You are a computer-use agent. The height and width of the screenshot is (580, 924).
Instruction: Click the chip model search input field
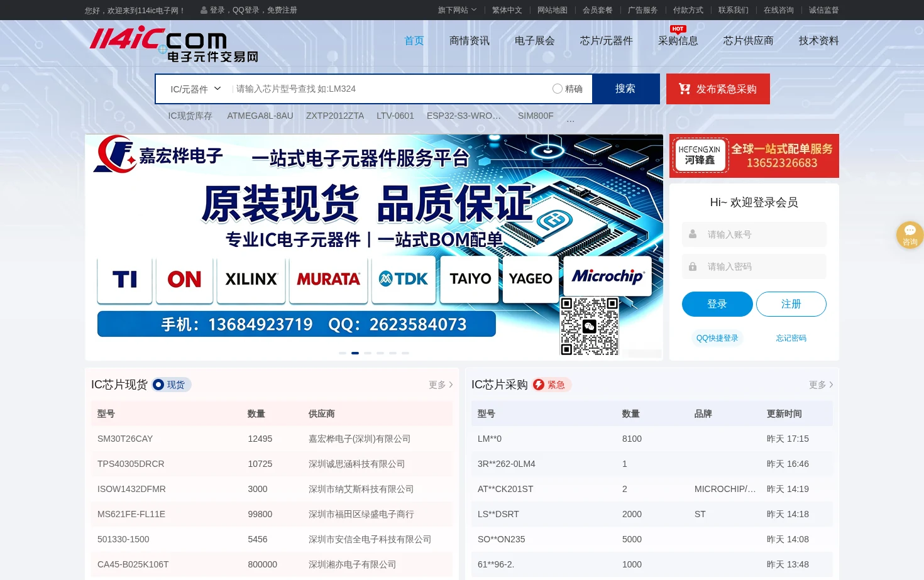pos(390,89)
